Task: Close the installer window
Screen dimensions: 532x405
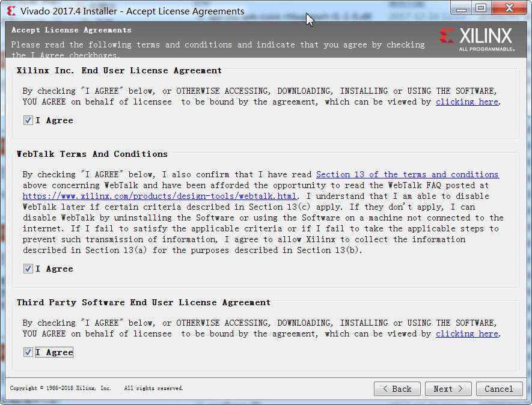Action: [509, 8]
